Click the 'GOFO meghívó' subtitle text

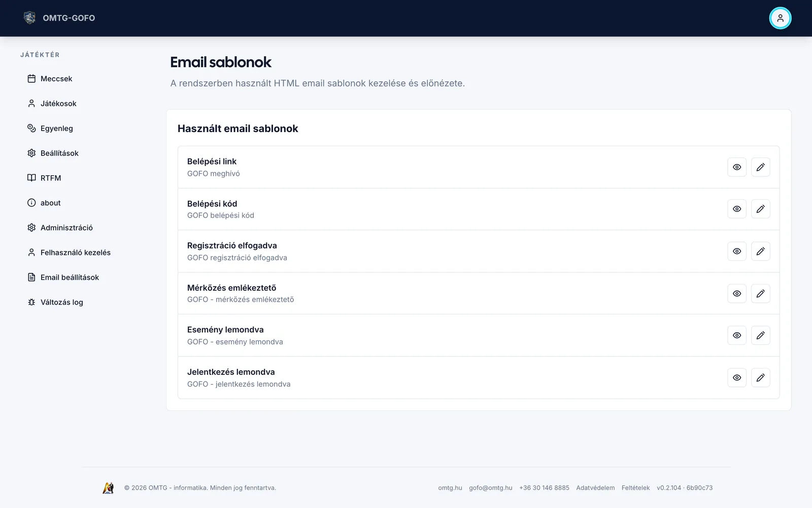[x=214, y=174]
